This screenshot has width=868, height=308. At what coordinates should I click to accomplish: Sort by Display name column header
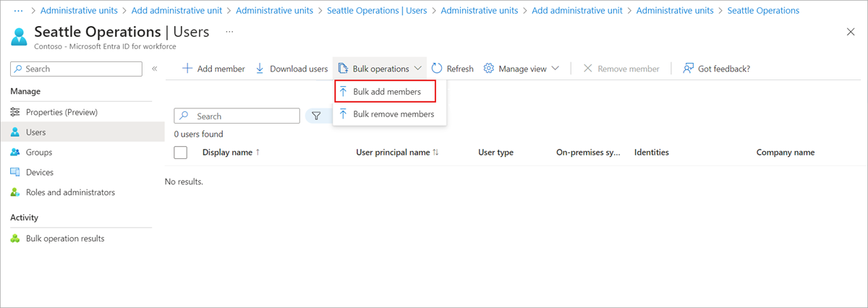231,153
